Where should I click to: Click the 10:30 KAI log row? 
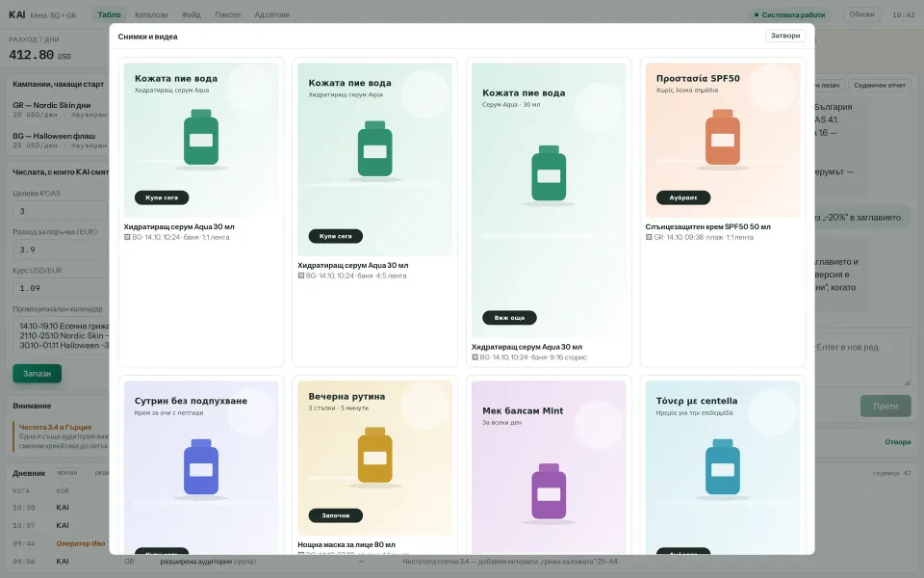(x=59, y=508)
